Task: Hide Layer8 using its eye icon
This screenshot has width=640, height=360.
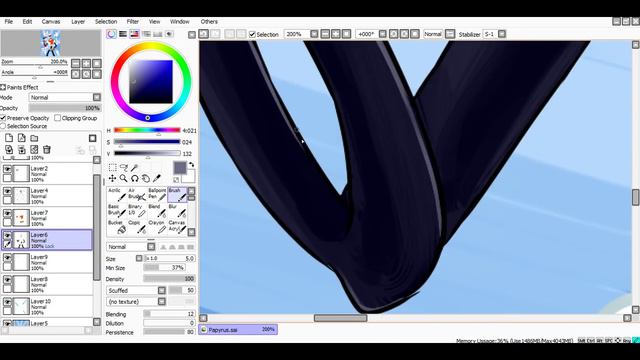Action: tap(7, 280)
